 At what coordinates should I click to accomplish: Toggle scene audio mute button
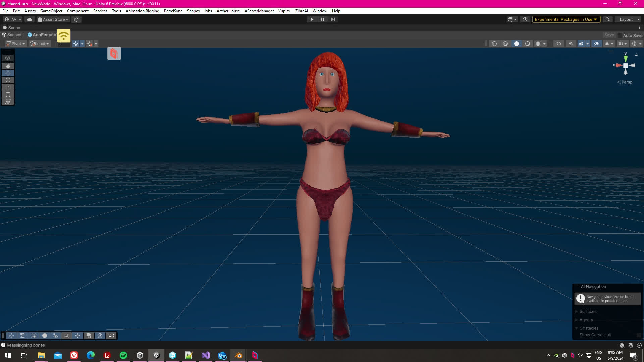coord(571,44)
